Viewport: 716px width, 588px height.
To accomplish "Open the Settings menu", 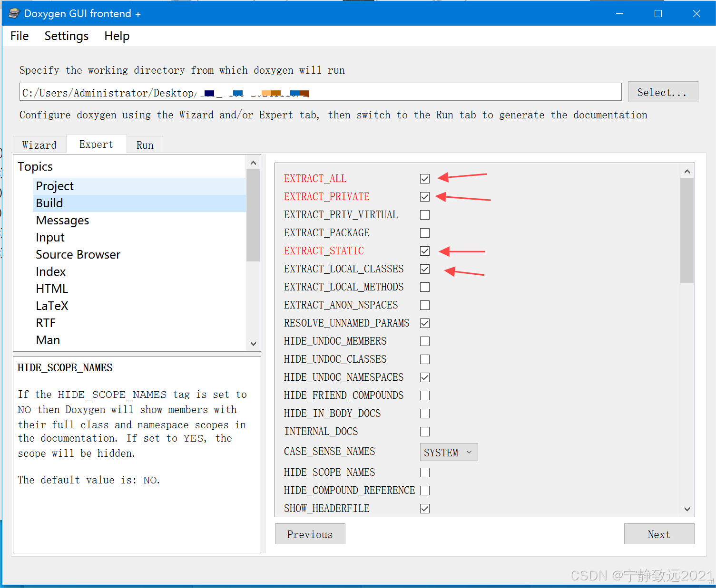I will click(67, 36).
